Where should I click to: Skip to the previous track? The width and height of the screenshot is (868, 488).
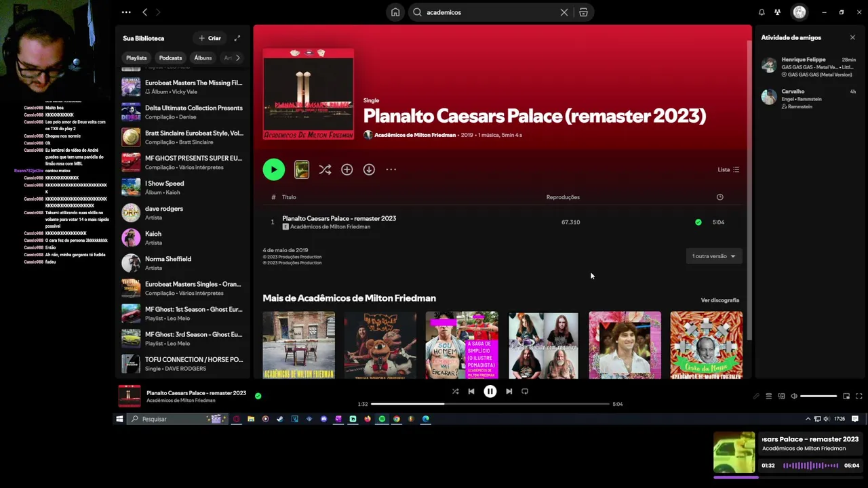pos(471,391)
